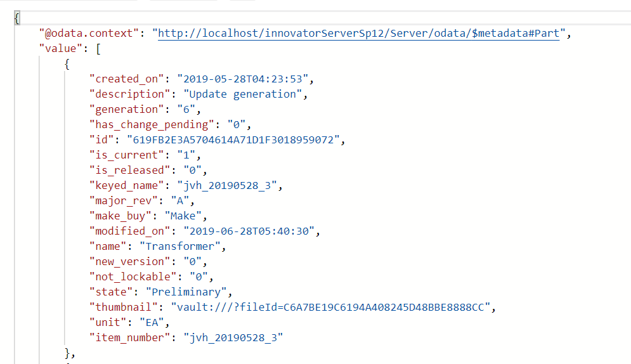Image resolution: width=631 pixels, height=364 pixels.
Task: Click the major_rev value "A"
Action: [x=180, y=200]
